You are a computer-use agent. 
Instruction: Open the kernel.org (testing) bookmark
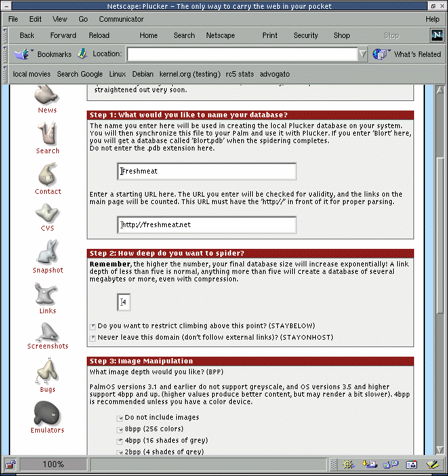[x=190, y=74]
